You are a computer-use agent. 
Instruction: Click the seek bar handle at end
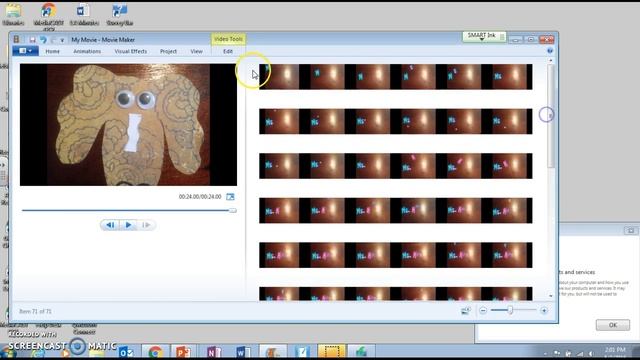(233, 211)
